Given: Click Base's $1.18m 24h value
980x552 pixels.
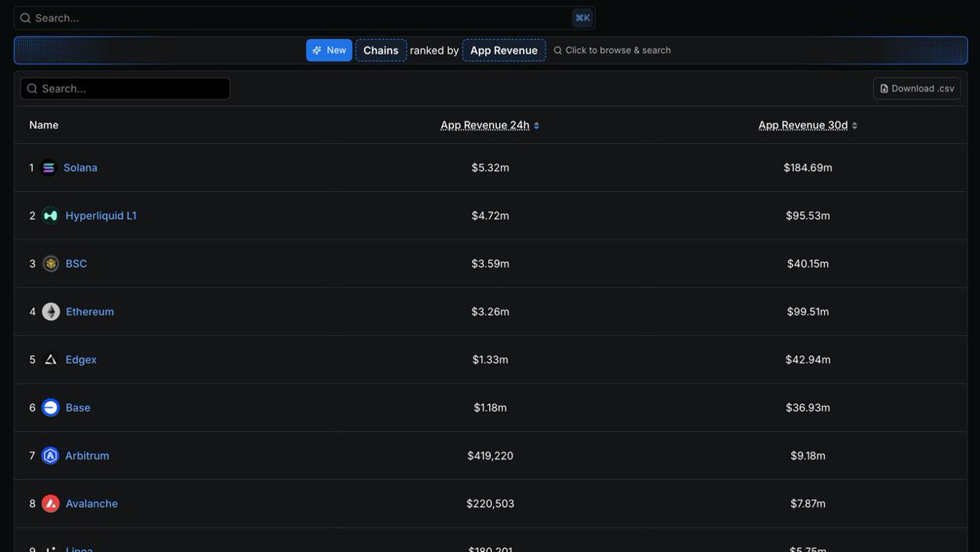Looking at the screenshot, I should (x=490, y=407).
